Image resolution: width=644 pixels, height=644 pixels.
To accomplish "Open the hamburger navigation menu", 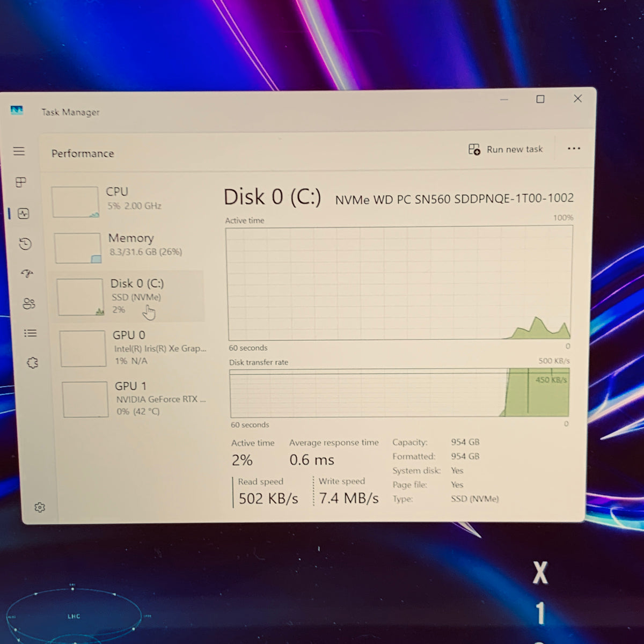I will coord(19,151).
